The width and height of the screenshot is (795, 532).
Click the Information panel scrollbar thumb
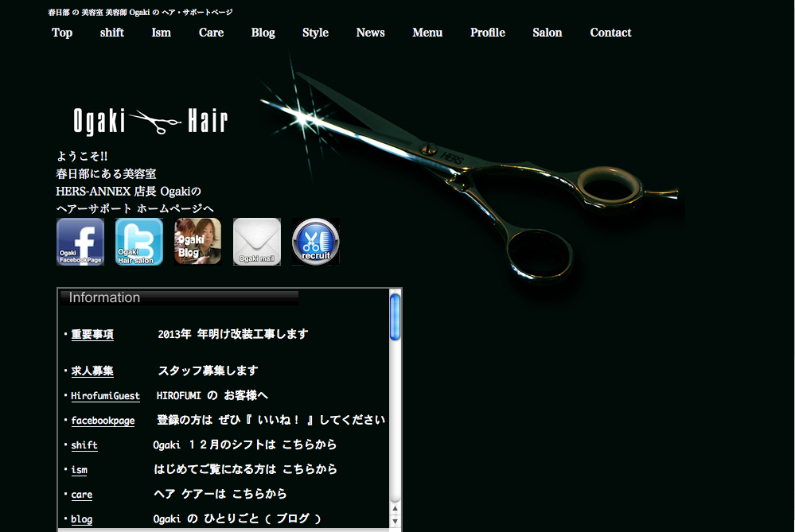395,317
